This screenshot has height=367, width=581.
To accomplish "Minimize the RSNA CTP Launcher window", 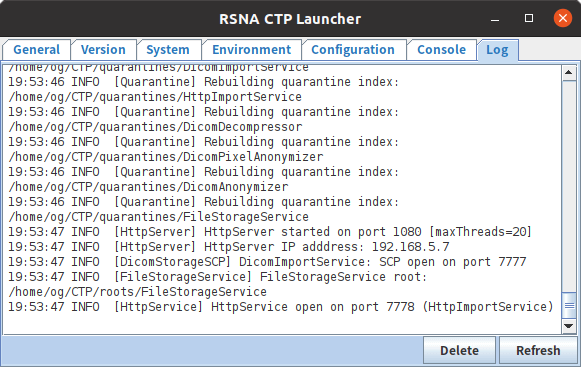I will (495, 19).
